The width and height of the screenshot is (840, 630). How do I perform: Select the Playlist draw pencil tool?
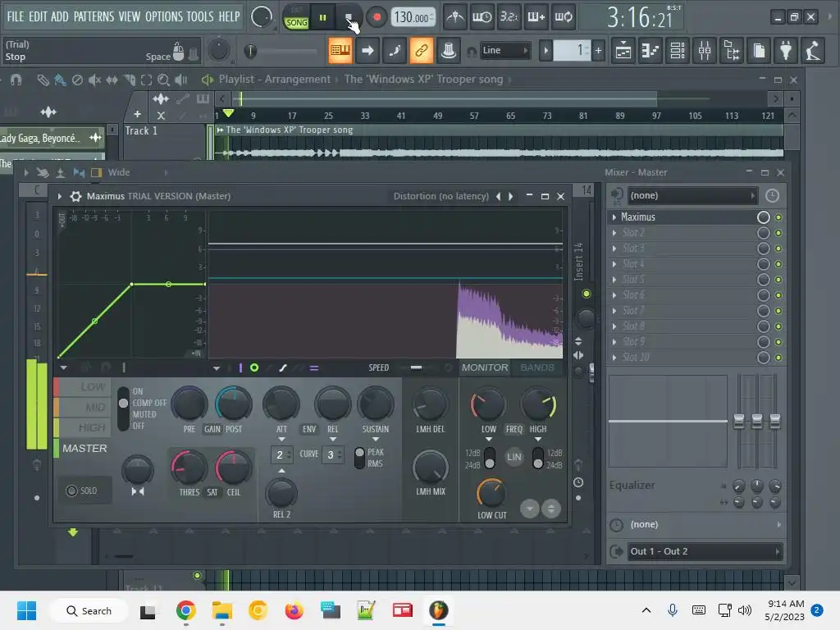(43, 80)
